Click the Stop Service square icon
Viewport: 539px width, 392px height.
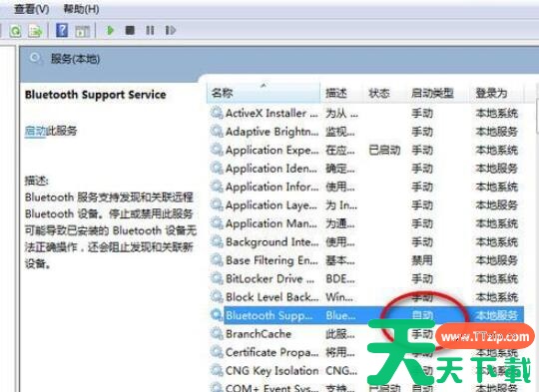click(130, 30)
